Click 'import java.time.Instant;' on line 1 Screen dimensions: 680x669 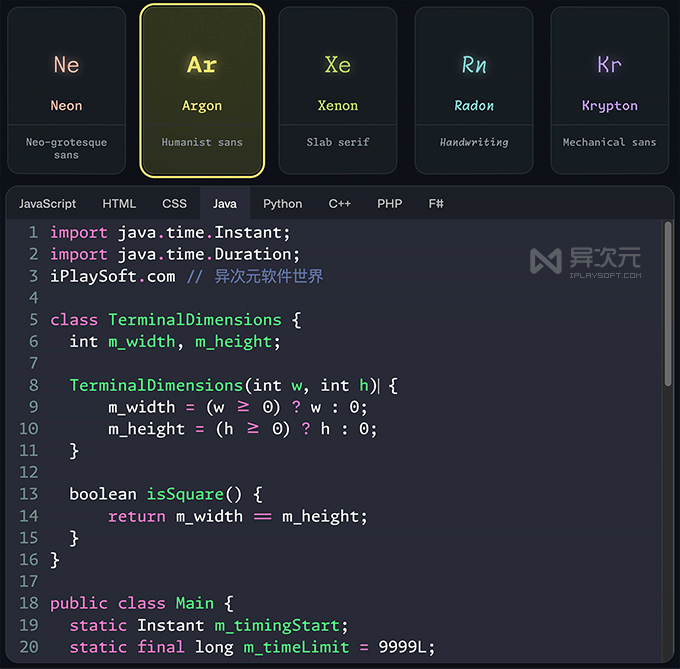(x=170, y=233)
